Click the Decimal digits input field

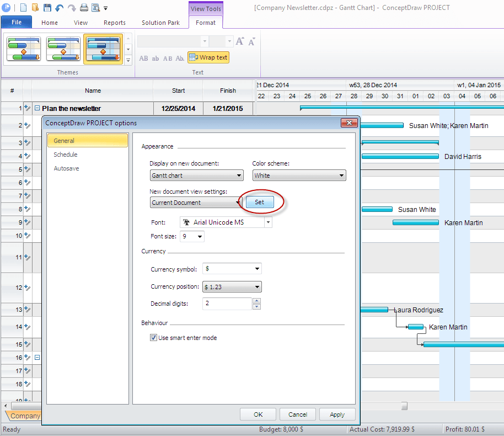pyautogui.click(x=227, y=304)
